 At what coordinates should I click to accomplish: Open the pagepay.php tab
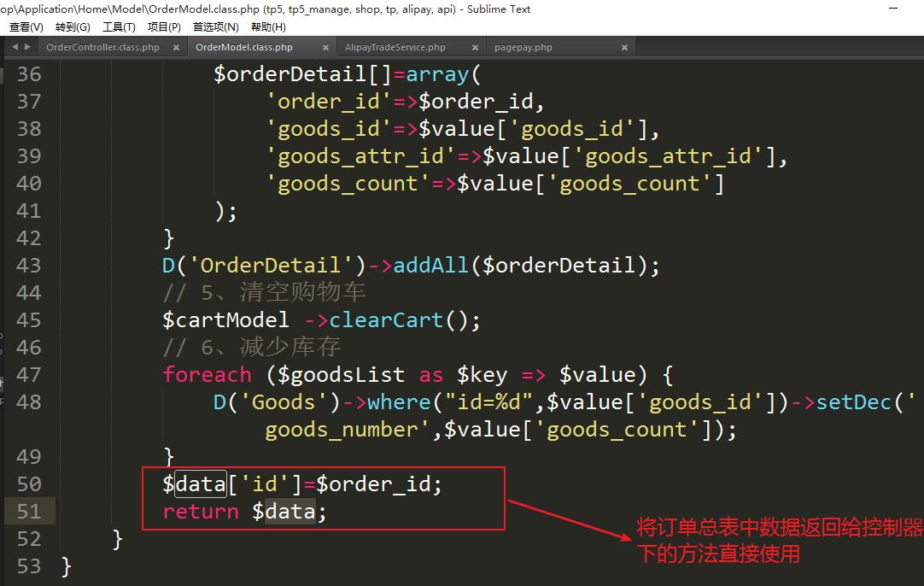[x=523, y=48]
